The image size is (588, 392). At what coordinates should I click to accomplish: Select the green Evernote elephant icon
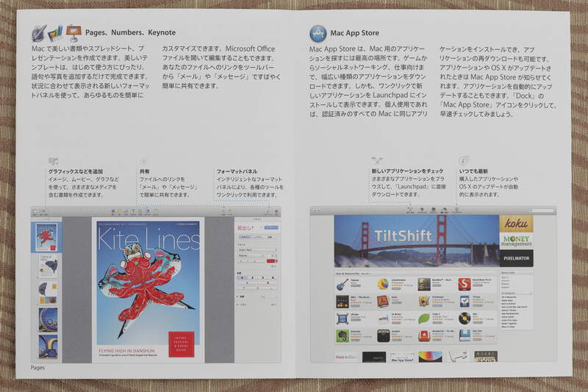pyautogui.click(x=343, y=337)
